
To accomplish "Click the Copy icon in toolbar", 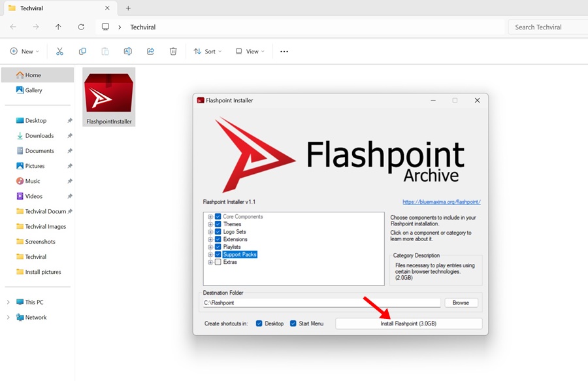I will (x=82, y=52).
